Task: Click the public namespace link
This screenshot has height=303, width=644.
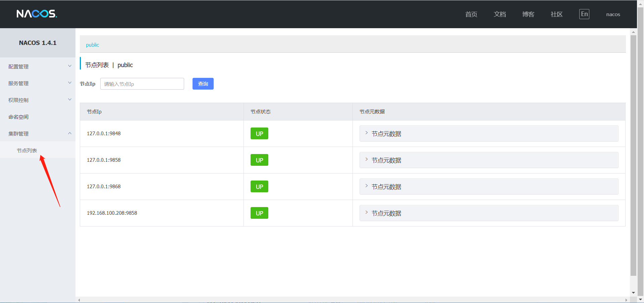Action: 93,45
